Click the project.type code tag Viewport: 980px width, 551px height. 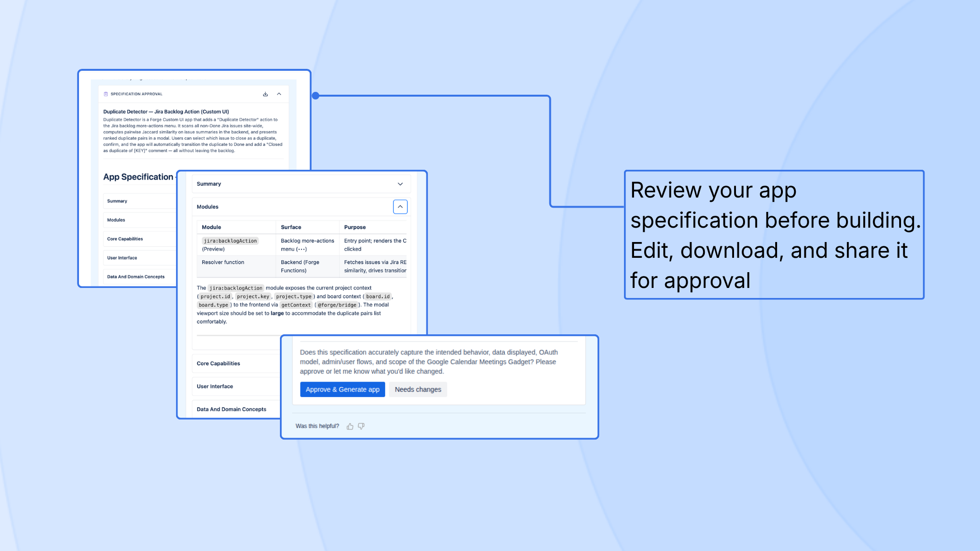pos(294,297)
